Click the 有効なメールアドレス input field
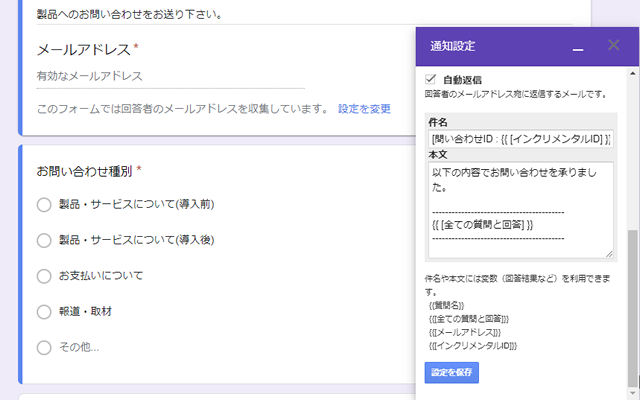640x400 pixels. pos(171,76)
